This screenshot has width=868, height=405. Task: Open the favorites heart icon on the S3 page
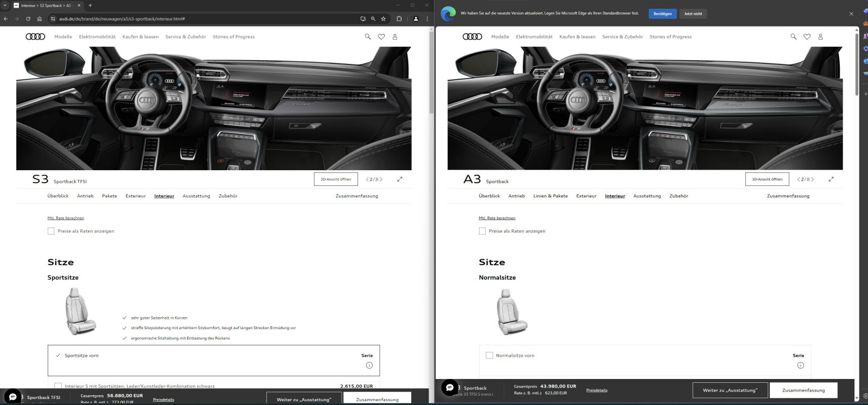coord(381,36)
